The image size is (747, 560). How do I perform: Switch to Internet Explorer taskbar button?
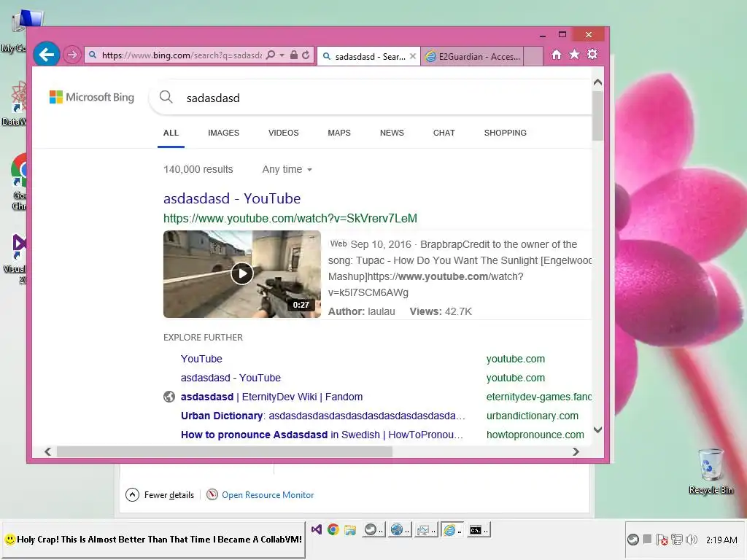(x=452, y=529)
